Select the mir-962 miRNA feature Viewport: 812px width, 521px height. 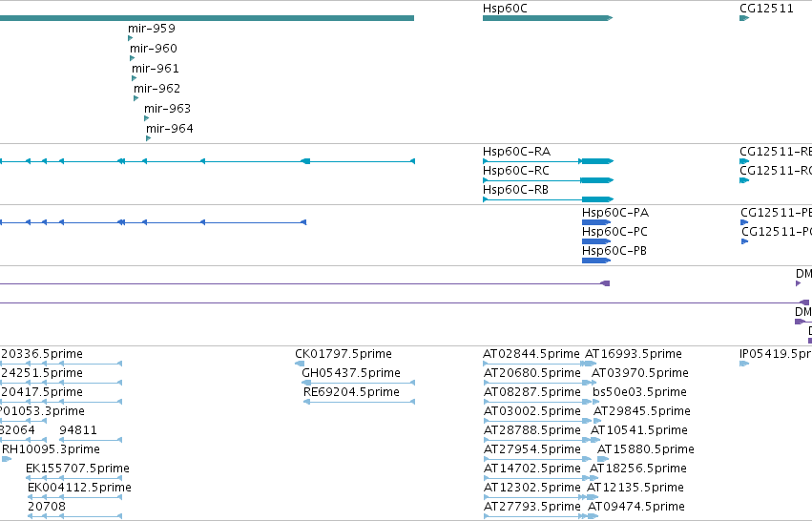[x=136, y=98]
